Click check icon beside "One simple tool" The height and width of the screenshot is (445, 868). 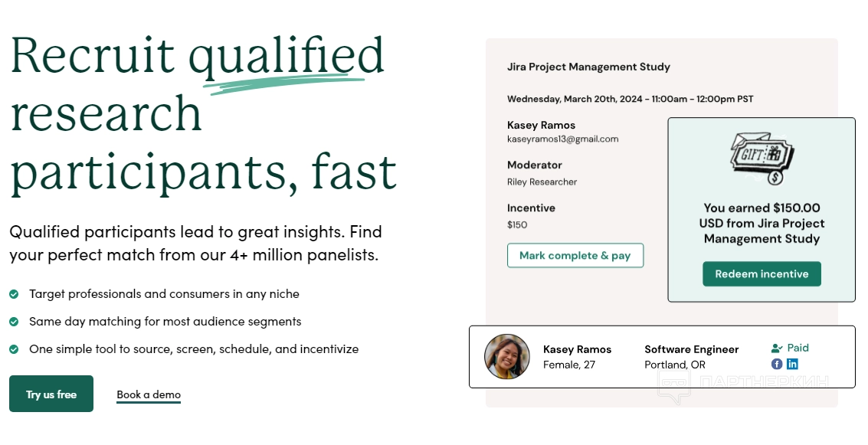pos(14,349)
